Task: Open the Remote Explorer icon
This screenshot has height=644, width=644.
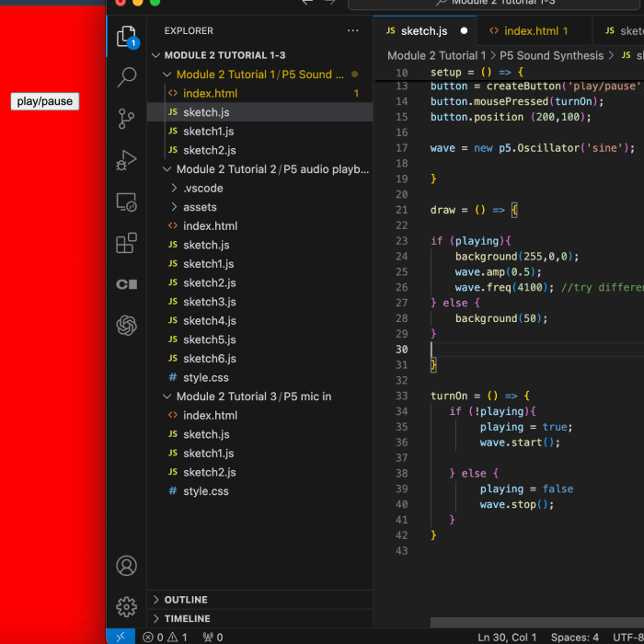Action: click(x=126, y=202)
